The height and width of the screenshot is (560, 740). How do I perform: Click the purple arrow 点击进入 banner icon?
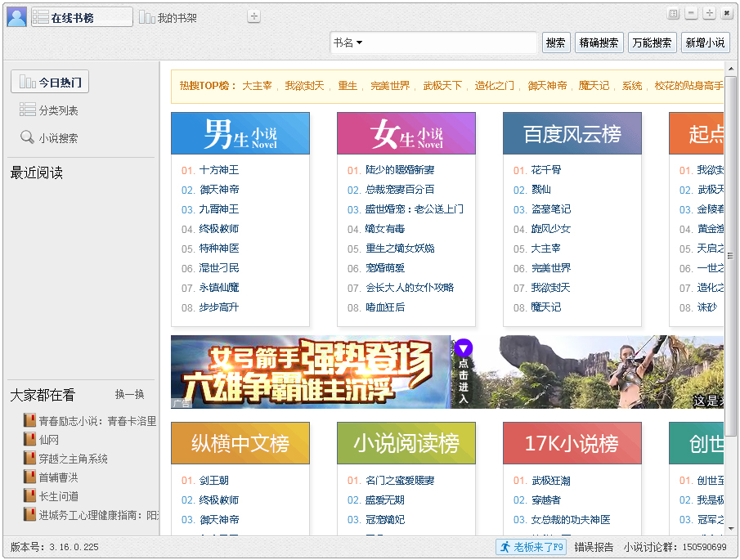click(464, 349)
